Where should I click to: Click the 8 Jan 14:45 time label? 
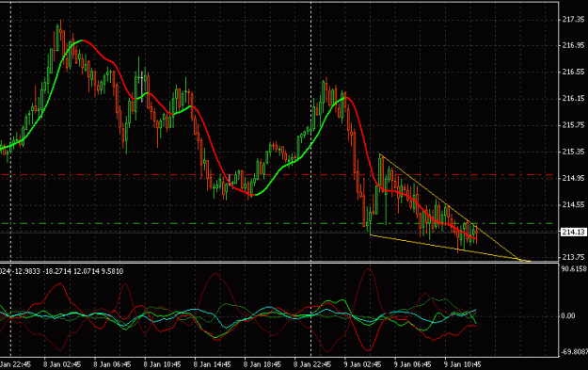tap(212, 364)
